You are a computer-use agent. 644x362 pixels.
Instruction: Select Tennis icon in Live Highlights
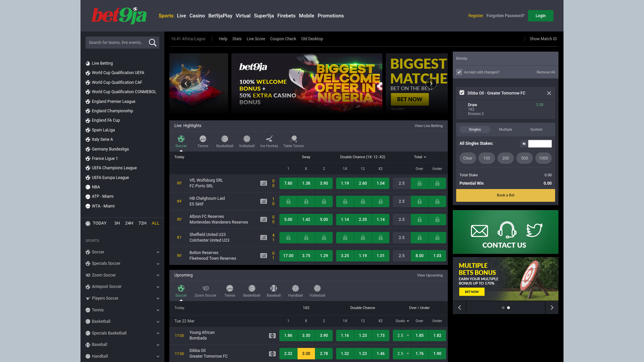[203, 139]
